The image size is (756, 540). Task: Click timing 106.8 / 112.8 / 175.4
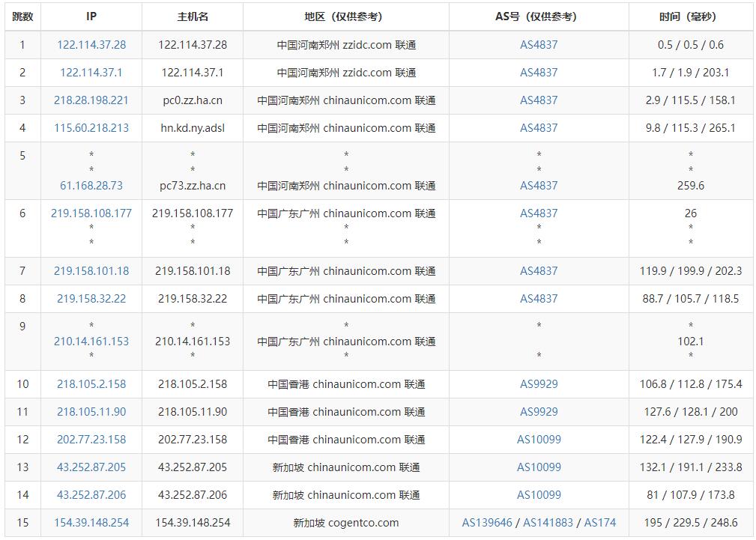pyautogui.click(x=690, y=384)
